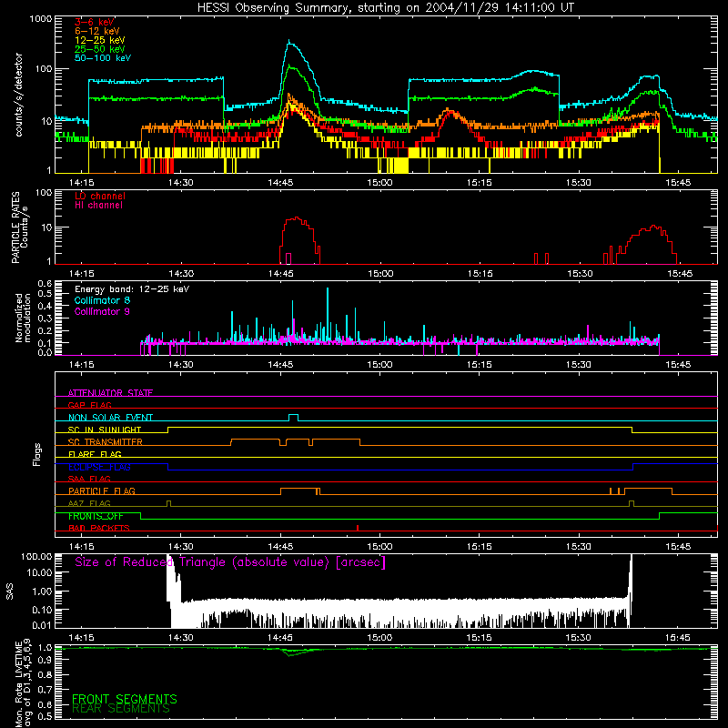Screen dimensions: 728x728
Task: Click the 14:15 tick label under counts plot
Action: (x=81, y=183)
